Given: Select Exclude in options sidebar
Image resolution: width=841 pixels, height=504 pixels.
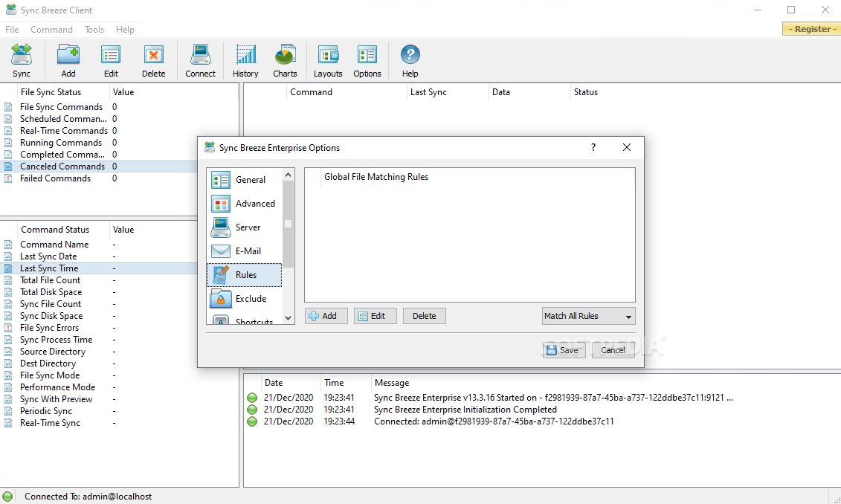Looking at the screenshot, I should click(245, 299).
